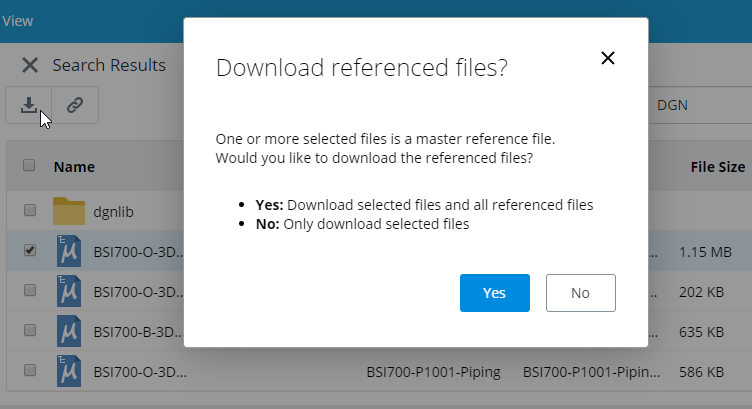
Task: Click Yes to download referenced files
Action: pyautogui.click(x=494, y=293)
